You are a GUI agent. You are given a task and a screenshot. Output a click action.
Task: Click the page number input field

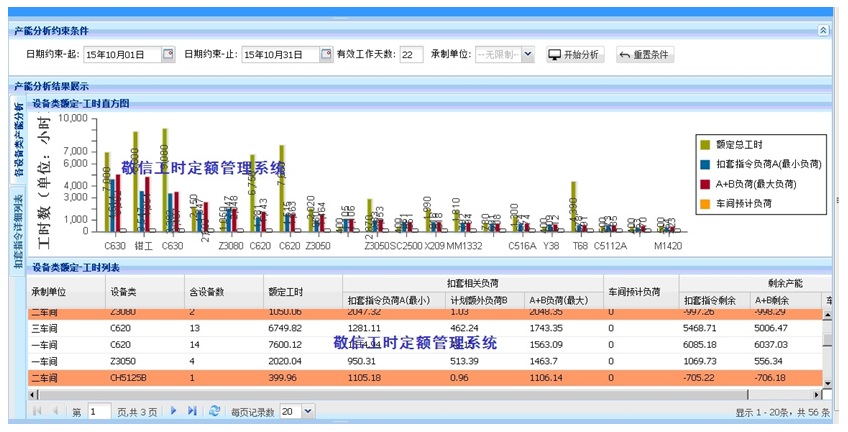pos(99,411)
